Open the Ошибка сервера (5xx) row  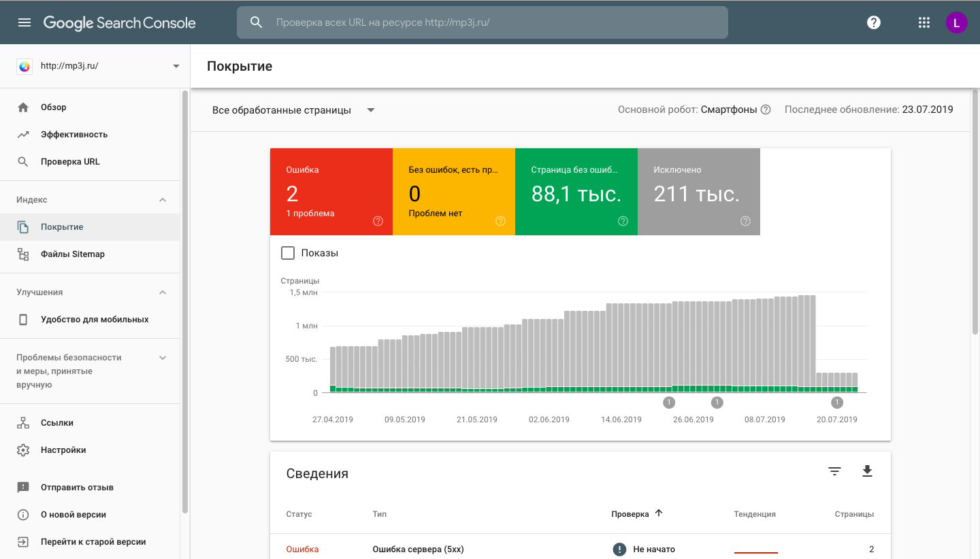[419, 549]
